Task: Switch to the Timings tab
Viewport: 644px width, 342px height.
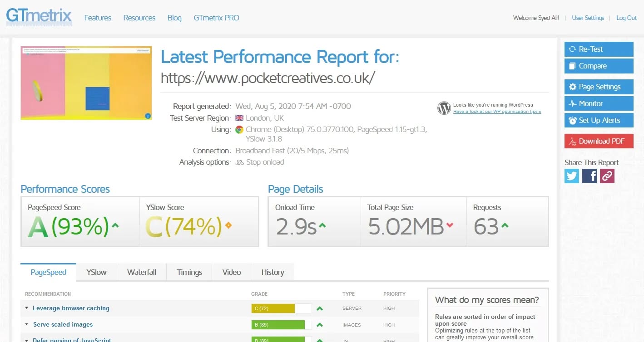Action: [x=189, y=272]
